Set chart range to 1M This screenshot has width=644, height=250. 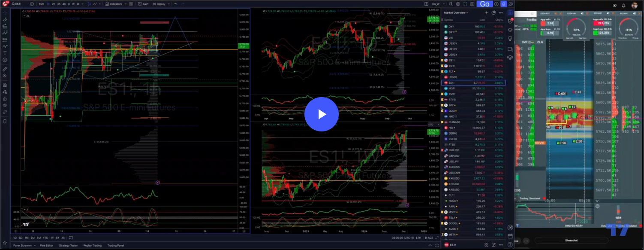[27, 238]
